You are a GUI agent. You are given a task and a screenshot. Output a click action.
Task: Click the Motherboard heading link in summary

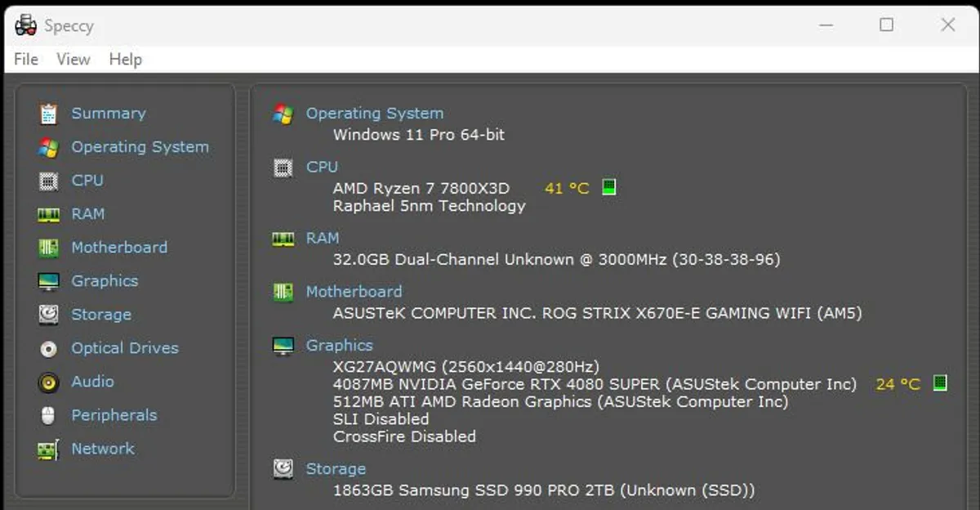coord(354,292)
